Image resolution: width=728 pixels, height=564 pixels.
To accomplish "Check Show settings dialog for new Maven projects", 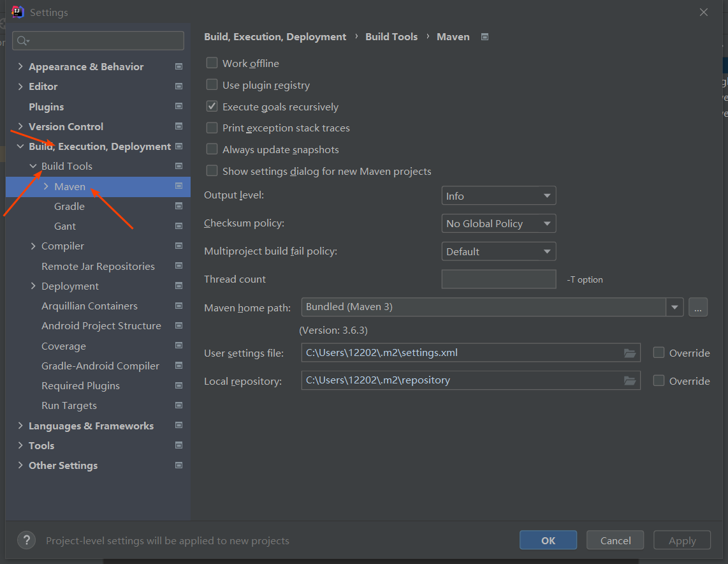I will 212,171.
